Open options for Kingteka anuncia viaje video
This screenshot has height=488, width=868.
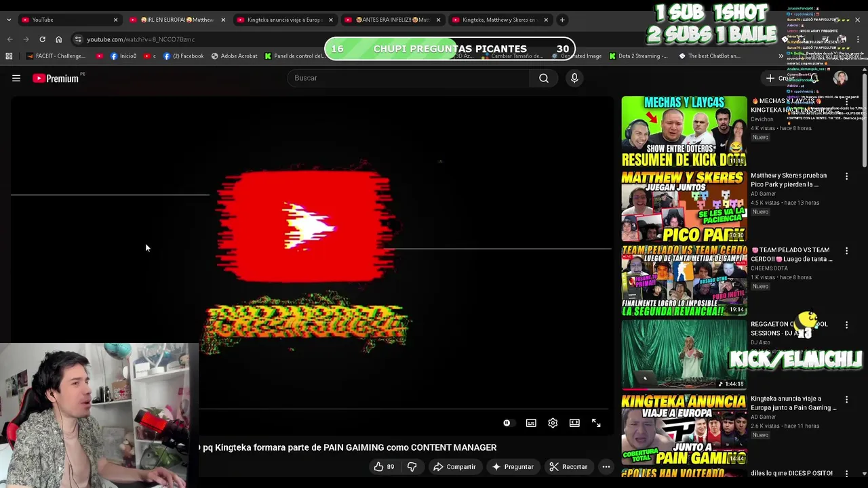pyautogui.click(x=846, y=400)
